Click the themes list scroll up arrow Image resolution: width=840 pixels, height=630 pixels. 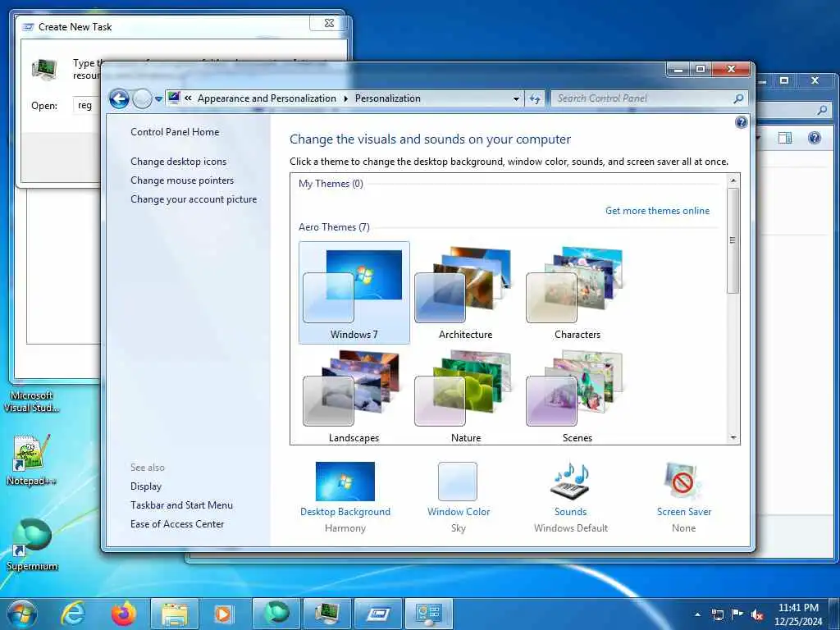733,180
